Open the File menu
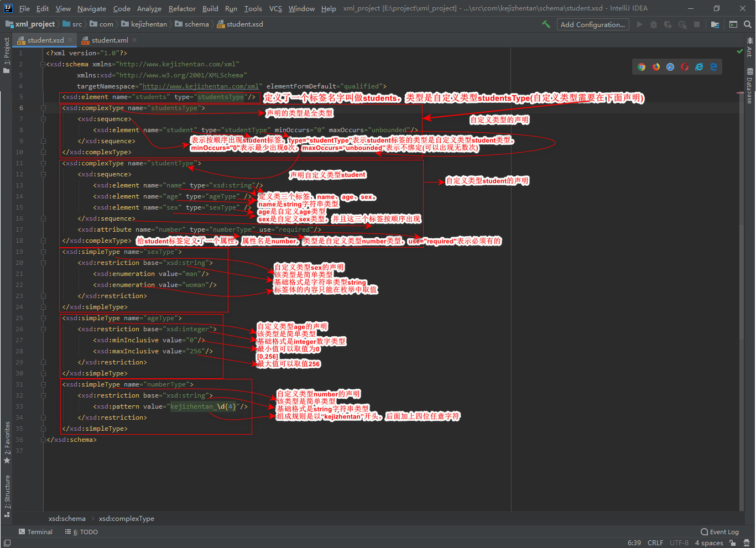This screenshot has height=548, width=756. click(24, 8)
